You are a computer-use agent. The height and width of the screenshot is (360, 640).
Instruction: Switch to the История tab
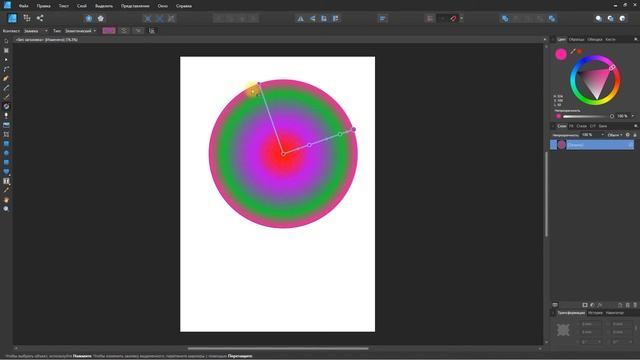coord(595,313)
